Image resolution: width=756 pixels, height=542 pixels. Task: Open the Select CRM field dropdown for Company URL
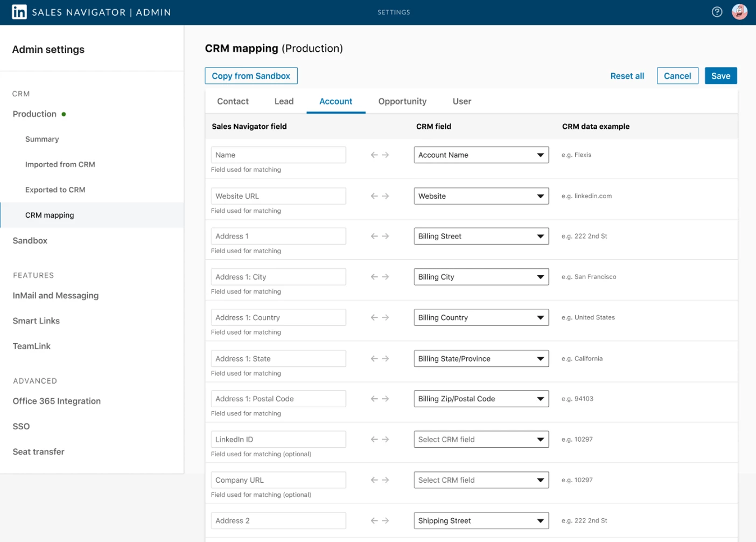481,480
